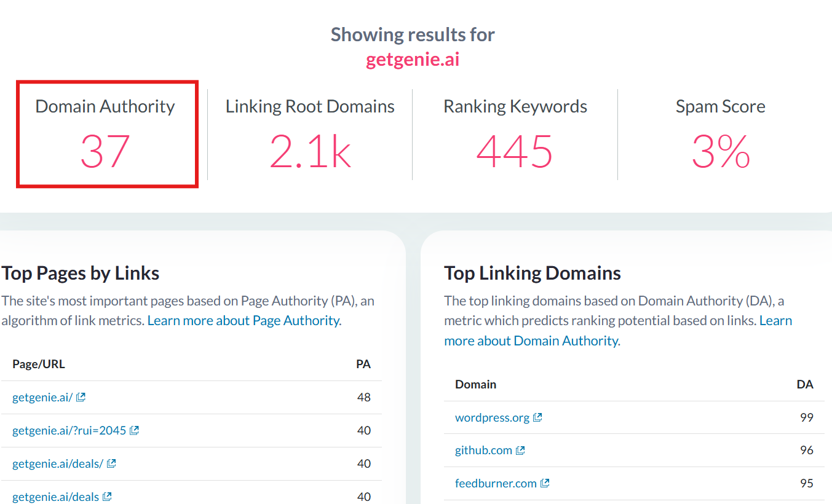Select the Domain Authority value 37
The width and height of the screenshot is (832, 504).
click(x=105, y=151)
